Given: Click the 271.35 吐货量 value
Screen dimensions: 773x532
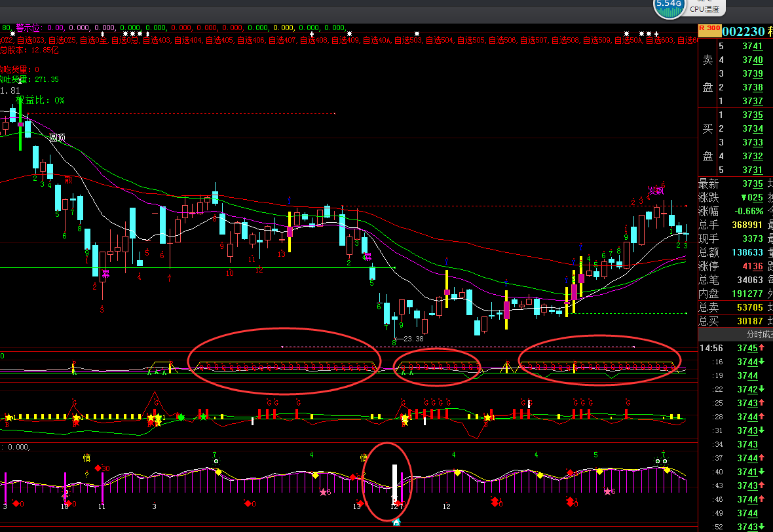Looking at the screenshot, I should tap(47, 79).
